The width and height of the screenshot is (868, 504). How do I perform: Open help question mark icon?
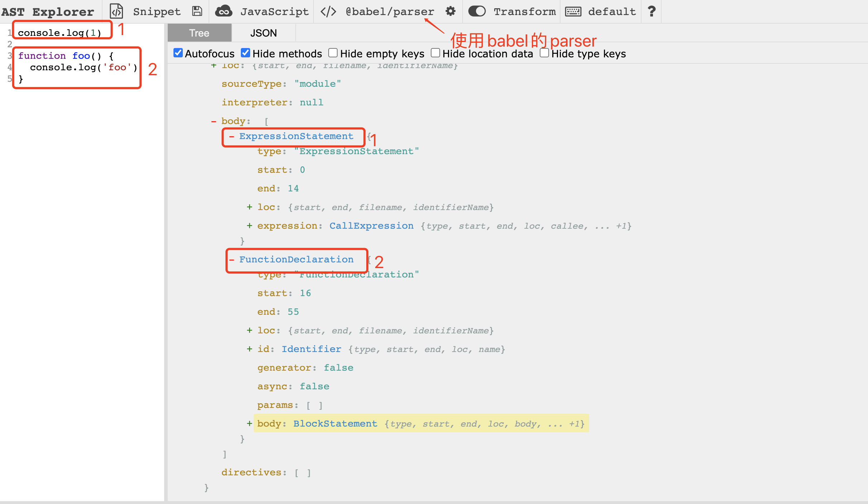652,11
